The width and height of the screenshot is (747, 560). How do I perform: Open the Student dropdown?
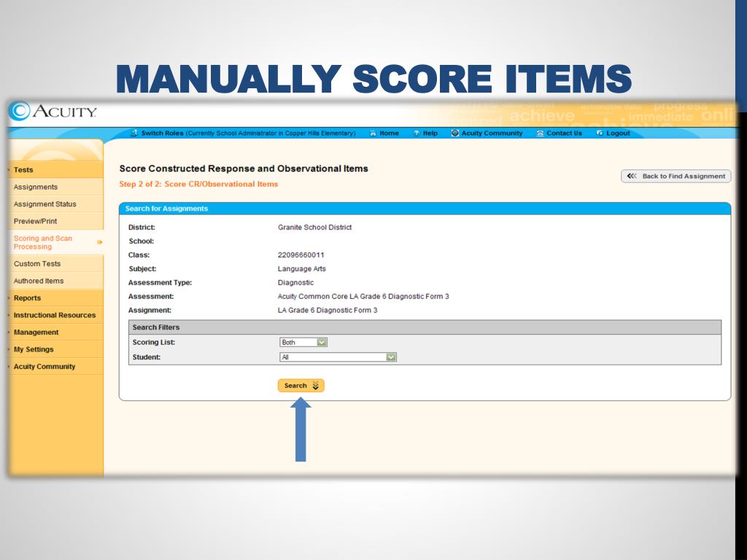click(x=338, y=357)
